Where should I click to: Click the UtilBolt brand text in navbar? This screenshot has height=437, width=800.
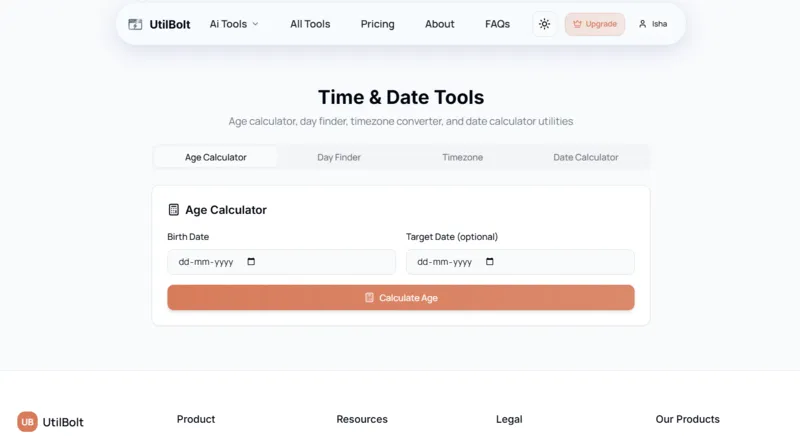coord(170,24)
